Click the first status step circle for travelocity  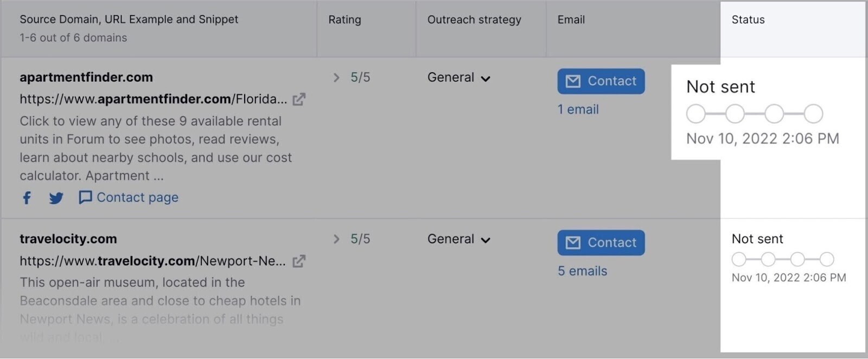click(739, 259)
